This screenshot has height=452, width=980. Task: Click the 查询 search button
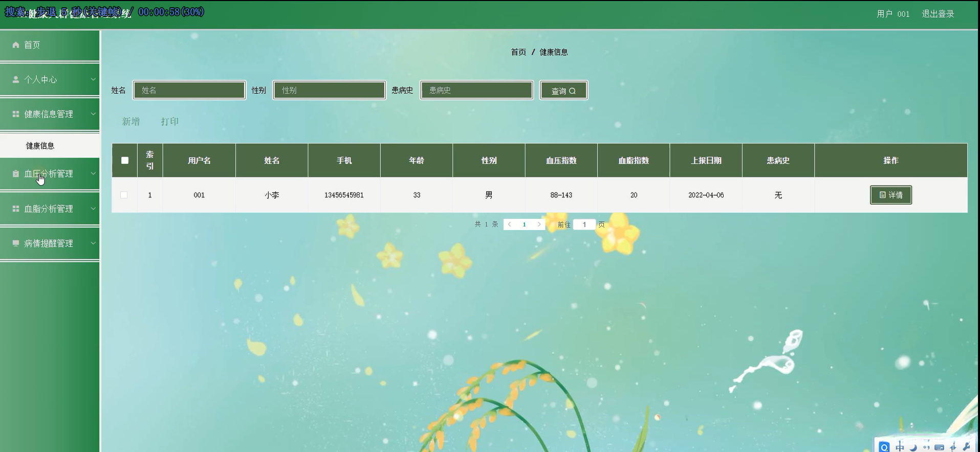pyautogui.click(x=563, y=91)
